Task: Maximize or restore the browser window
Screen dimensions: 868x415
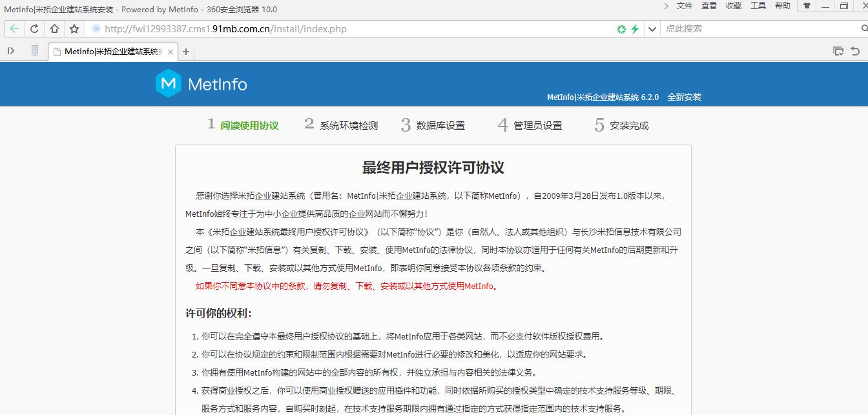Action: 843,6
